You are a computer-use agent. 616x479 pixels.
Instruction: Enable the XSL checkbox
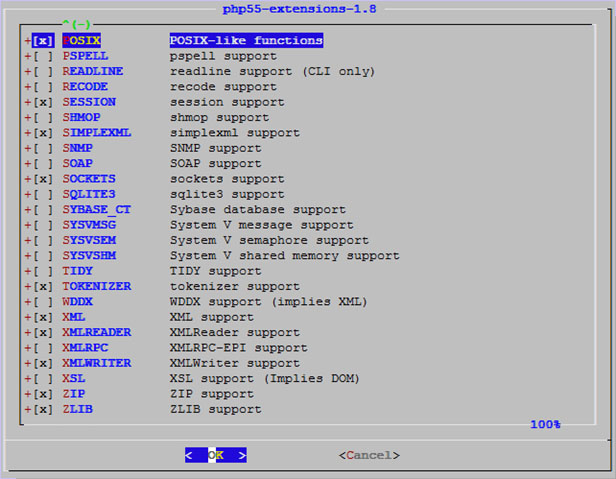[43, 378]
